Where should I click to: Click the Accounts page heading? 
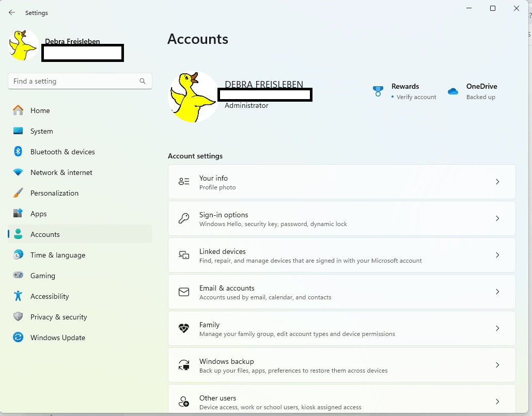(198, 39)
